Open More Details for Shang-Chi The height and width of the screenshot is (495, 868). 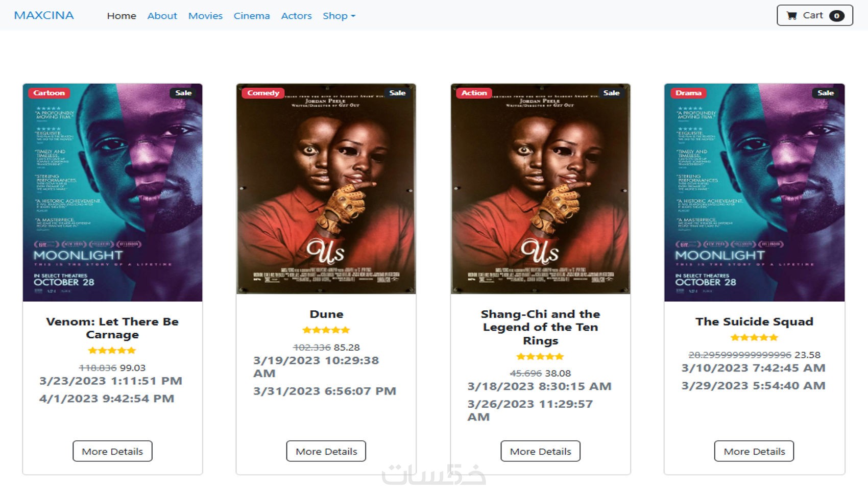tap(540, 451)
